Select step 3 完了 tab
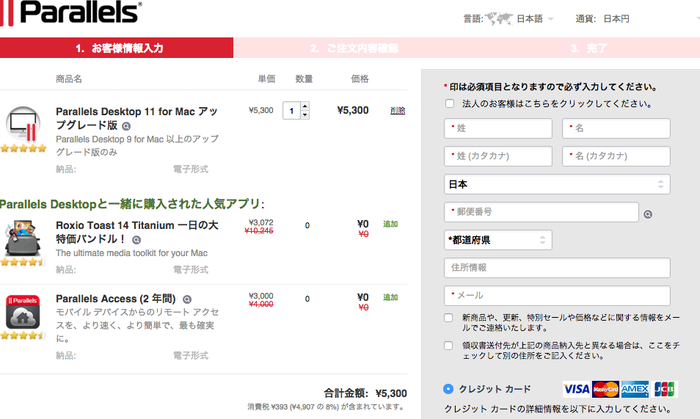Screen dimensions: 700x419 pos(588,48)
